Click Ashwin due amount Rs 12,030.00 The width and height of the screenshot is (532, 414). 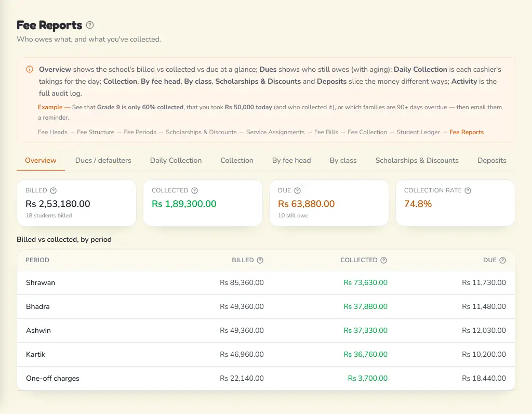[484, 330]
